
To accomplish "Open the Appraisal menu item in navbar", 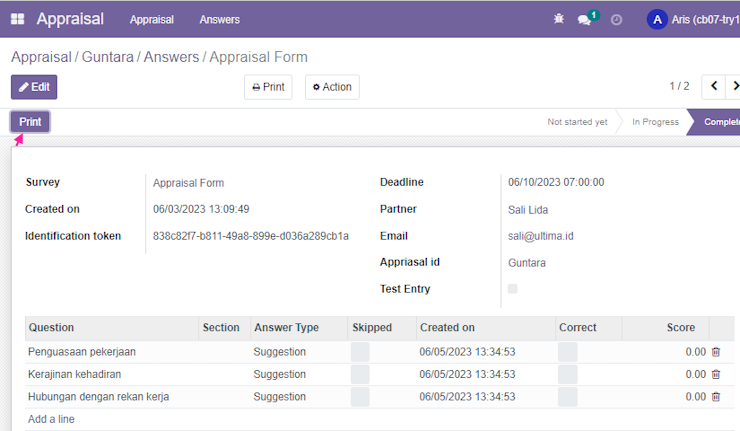I will point(152,19).
